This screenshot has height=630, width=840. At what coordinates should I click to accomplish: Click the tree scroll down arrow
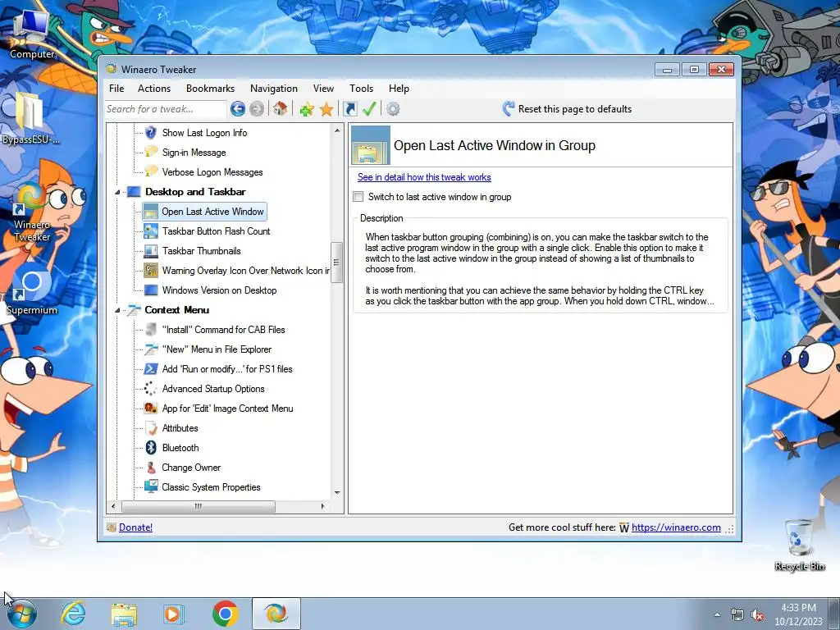(337, 493)
